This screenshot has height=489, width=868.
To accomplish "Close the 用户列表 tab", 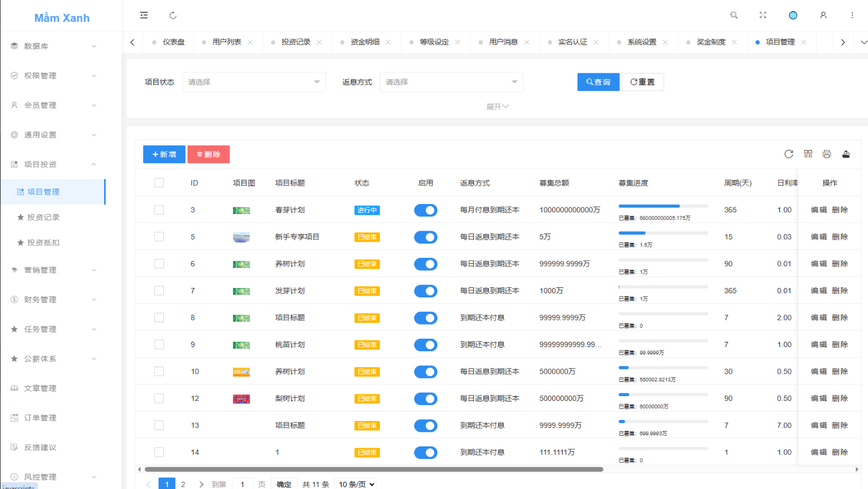I will coord(250,42).
